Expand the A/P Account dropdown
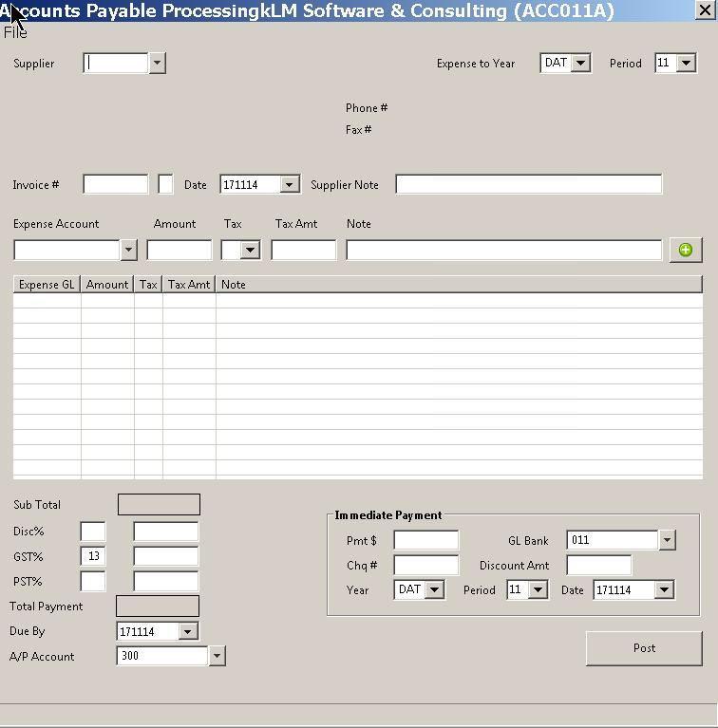Screen dimensions: 718x728 [x=217, y=656]
